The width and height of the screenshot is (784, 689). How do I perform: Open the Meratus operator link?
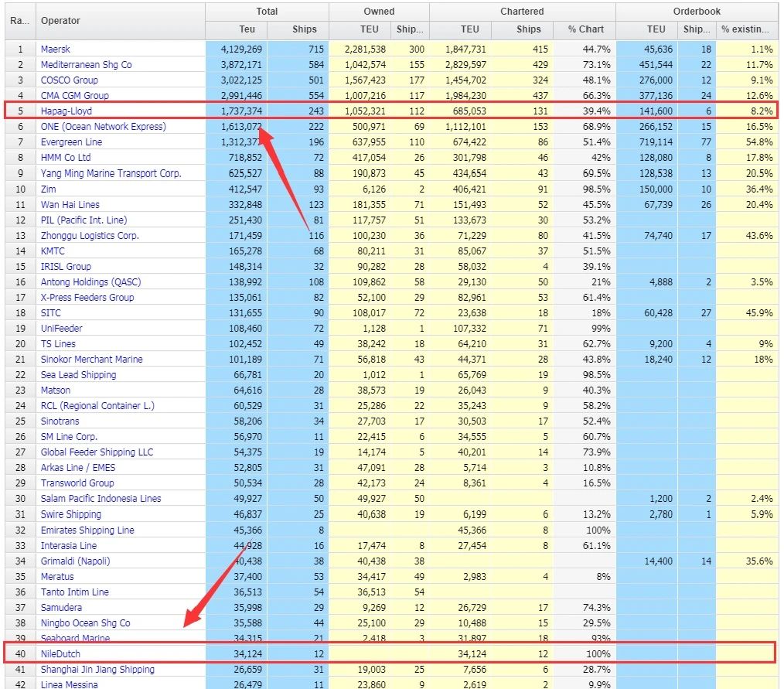point(57,577)
